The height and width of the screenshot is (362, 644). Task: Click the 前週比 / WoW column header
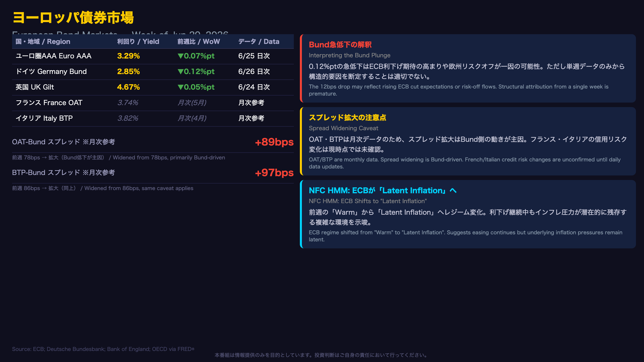tap(198, 41)
